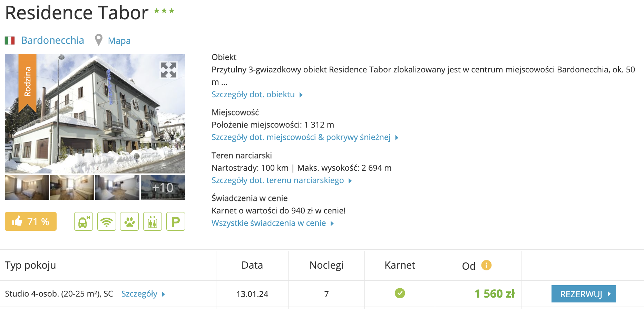The height and width of the screenshot is (309, 644).
Task: Click the Karnet column header
Action: (400, 265)
